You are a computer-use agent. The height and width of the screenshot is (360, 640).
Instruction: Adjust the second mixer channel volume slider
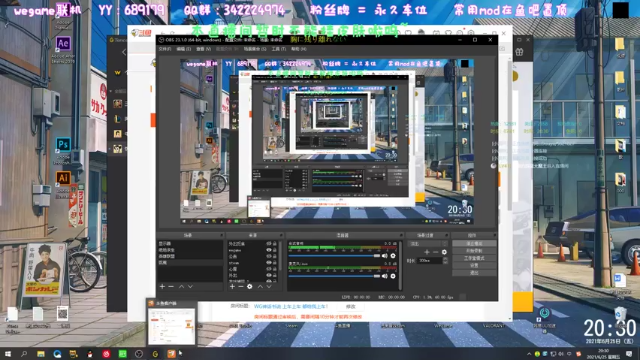point(334,276)
